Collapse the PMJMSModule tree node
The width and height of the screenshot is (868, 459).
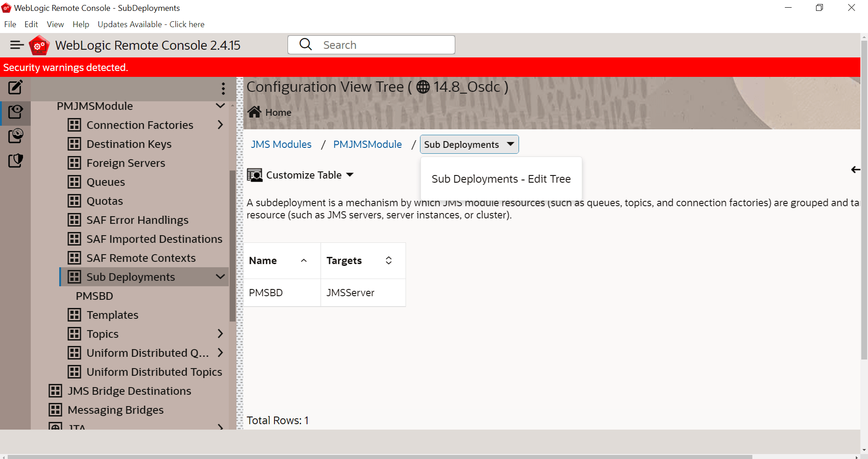[x=220, y=106]
